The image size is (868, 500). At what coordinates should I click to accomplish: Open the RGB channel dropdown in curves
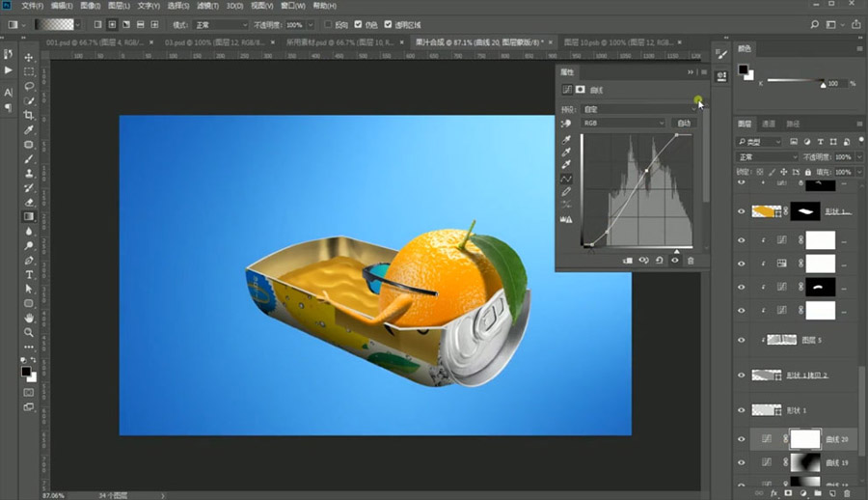pos(623,123)
